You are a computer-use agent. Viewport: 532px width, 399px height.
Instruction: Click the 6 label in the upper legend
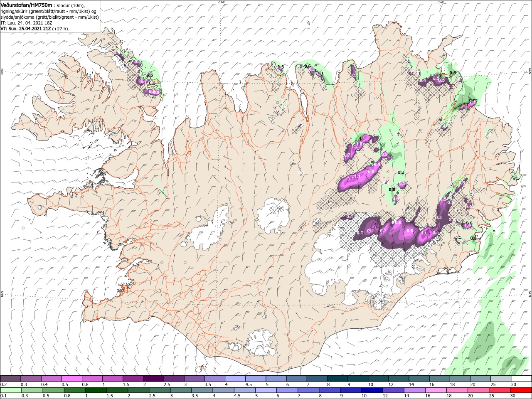pos(288,384)
